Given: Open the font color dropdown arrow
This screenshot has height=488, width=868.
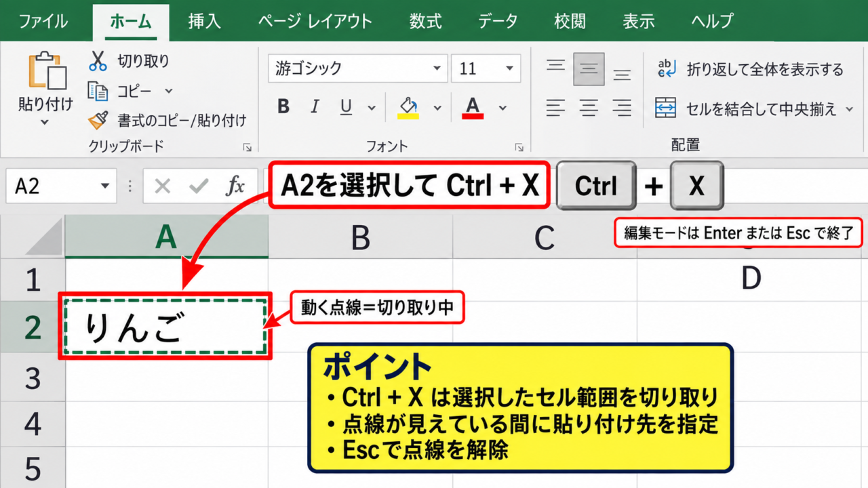Looking at the screenshot, I should [x=502, y=108].
